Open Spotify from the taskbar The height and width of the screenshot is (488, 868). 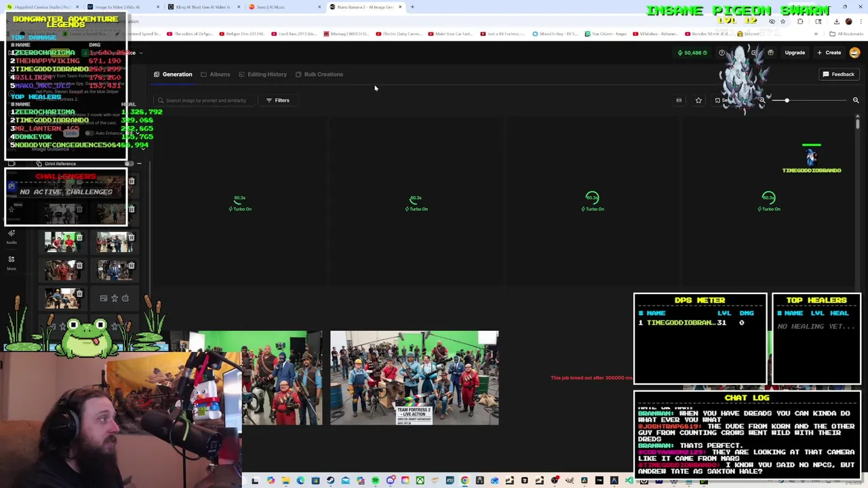point(375,481)
